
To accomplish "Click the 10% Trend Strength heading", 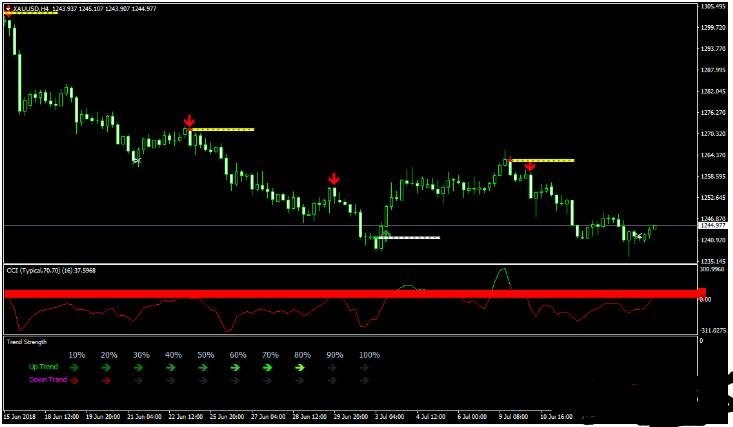I will click(77, 355).
